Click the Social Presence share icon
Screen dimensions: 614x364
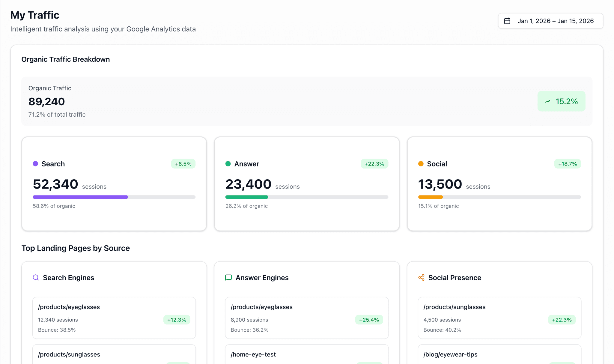[x=421, y=278]
